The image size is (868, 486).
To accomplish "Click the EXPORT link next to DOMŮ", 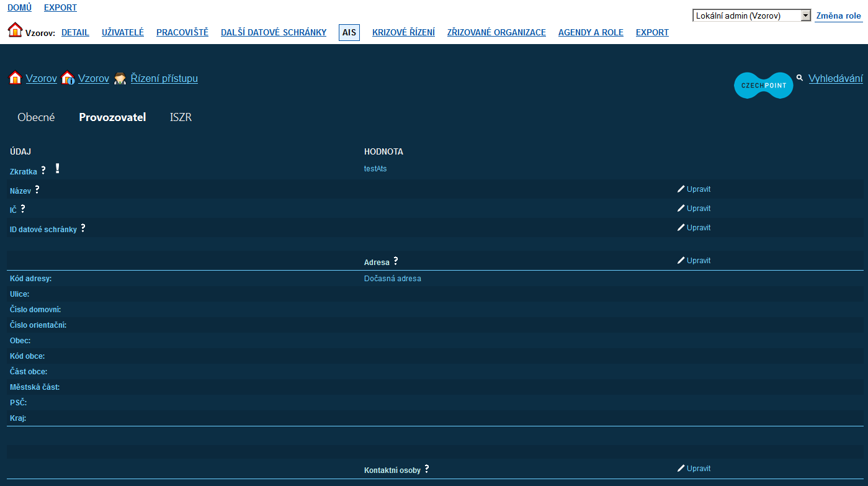I will (60, 7).
